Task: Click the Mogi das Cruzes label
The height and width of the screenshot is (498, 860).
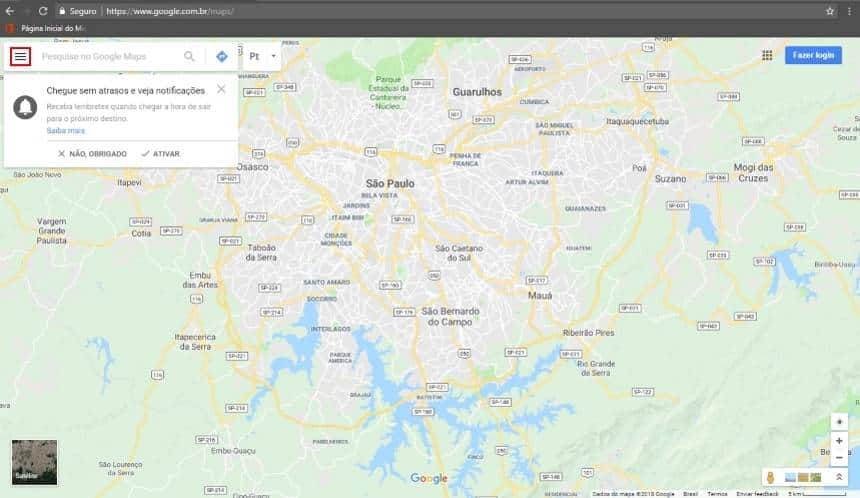Action: tap(753, 173)
